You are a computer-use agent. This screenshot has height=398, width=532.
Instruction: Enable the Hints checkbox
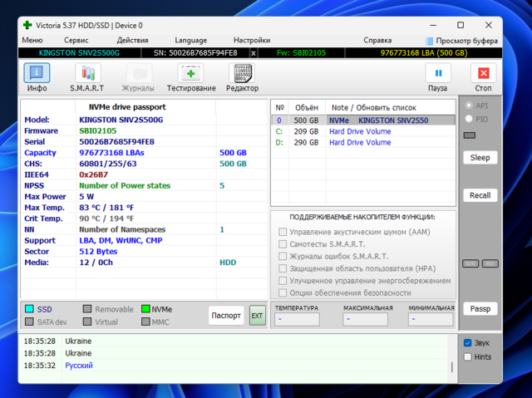pyautogui.click(x=468, y=356)
